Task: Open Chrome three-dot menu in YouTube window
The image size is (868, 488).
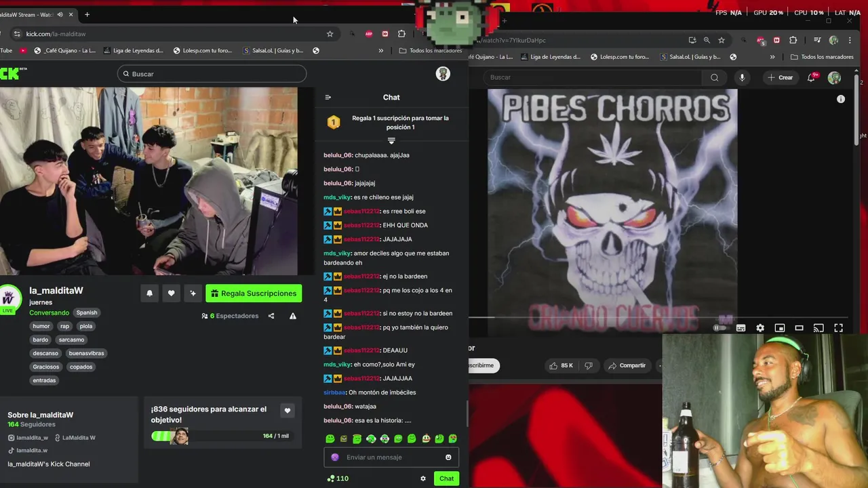Action: click(x=850, y=40)
